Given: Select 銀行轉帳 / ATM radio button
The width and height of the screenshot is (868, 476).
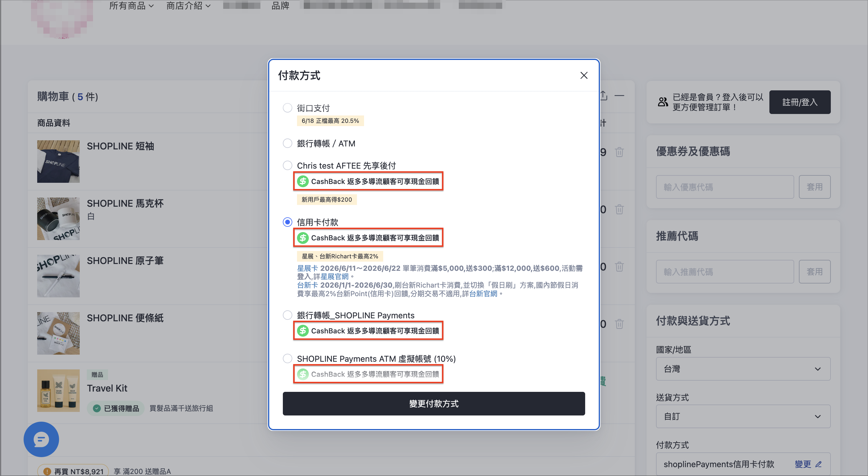Looking at the screenshot, I should point(287,143).
